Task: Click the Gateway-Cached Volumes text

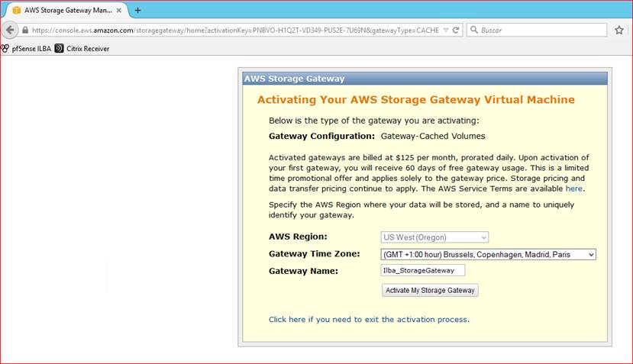Action: point(433,136)
